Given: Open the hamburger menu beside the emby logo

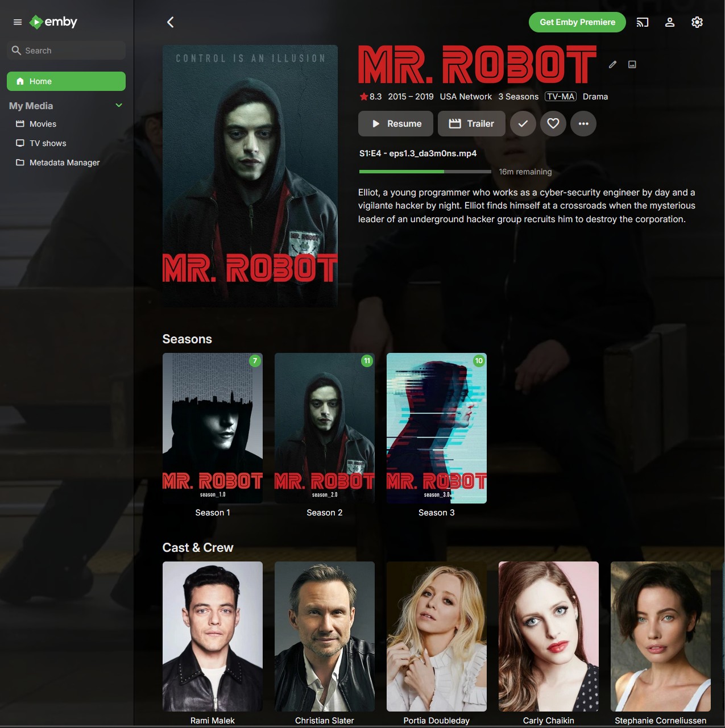Looking at the screenshot, I should (18, 22).
